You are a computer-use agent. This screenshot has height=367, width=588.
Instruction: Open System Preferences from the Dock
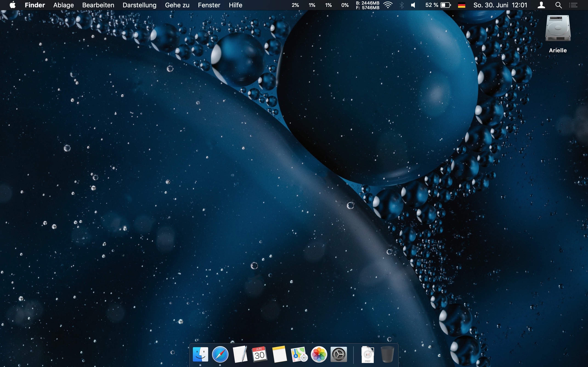(x=339, y=354)
